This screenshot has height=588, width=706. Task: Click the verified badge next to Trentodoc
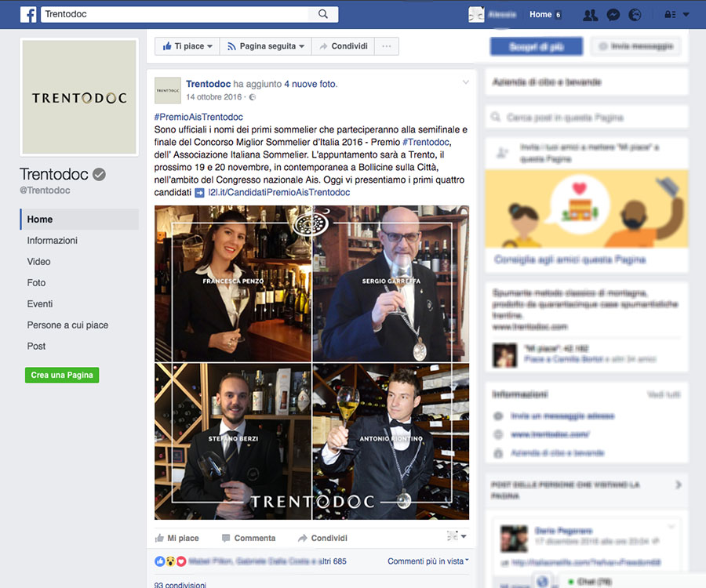tap(99, 174)
